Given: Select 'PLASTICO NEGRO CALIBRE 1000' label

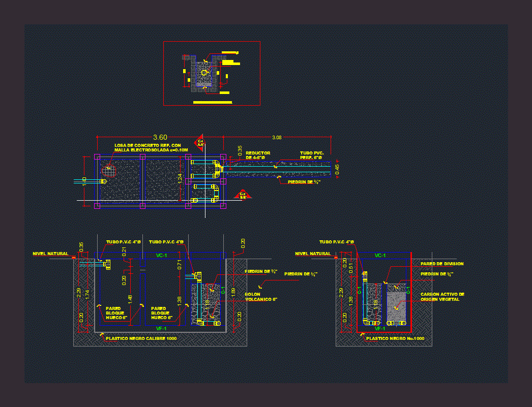Looking at the screenshot, I should tap(141, 338).
